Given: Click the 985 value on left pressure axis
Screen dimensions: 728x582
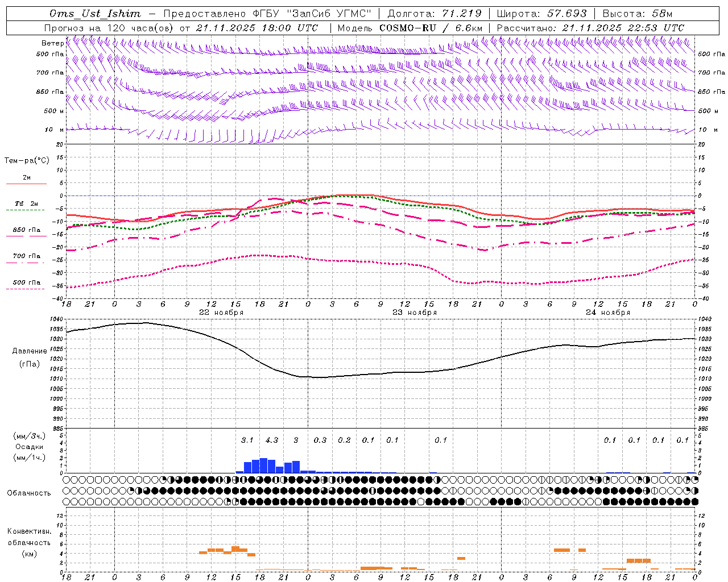Looking at the screenshot, I should [x=59, y=429].
